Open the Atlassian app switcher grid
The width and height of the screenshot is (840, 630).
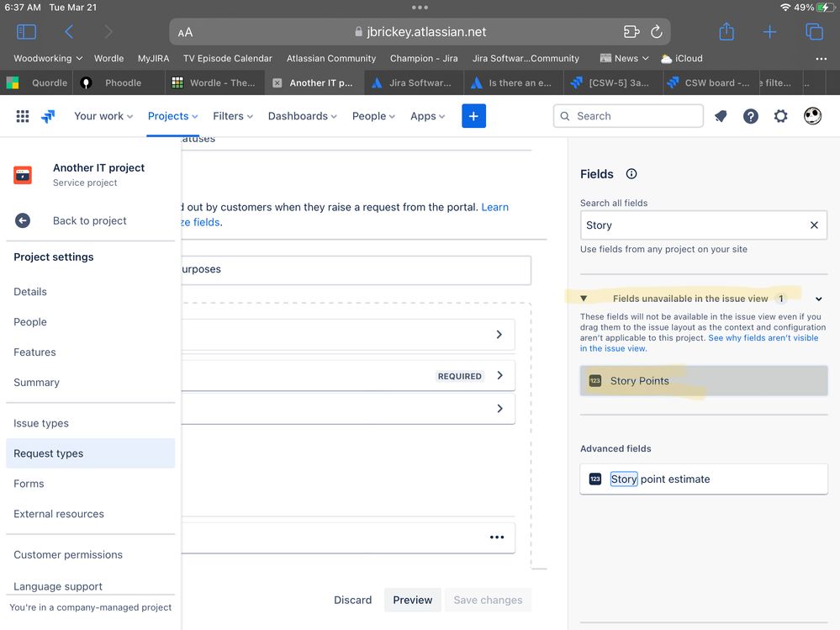23,116
